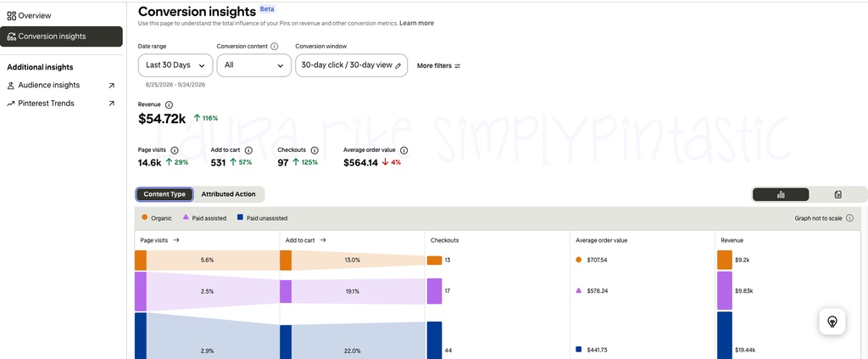Click the paid assisted 19.1% funnel segment
868x359 pixels.
point(353,291)
